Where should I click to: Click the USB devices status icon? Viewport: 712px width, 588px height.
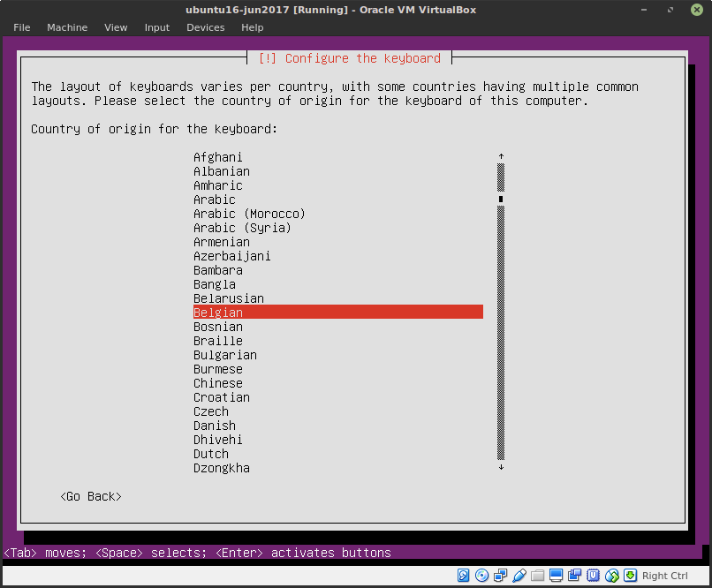[519, 575]
